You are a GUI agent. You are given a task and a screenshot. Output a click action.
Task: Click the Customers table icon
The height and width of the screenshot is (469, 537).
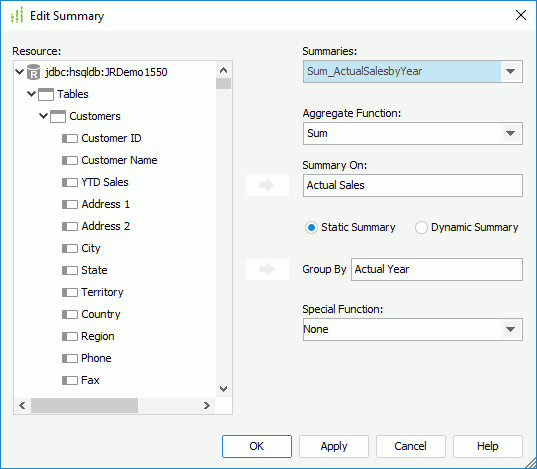pos(58,116)
